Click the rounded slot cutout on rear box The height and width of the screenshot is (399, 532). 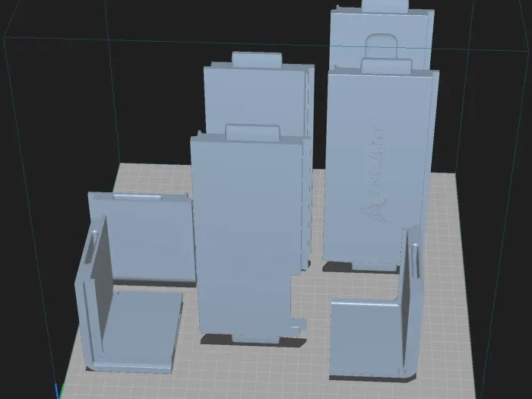pos(382,47)
